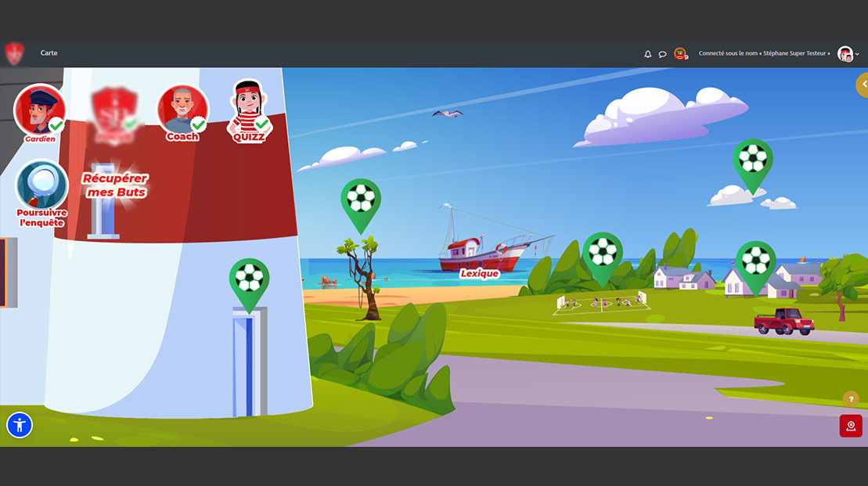The width and height of the screenshot is (868, 486).
Task: Open the accessibility options button
Action: pos(20,426)
